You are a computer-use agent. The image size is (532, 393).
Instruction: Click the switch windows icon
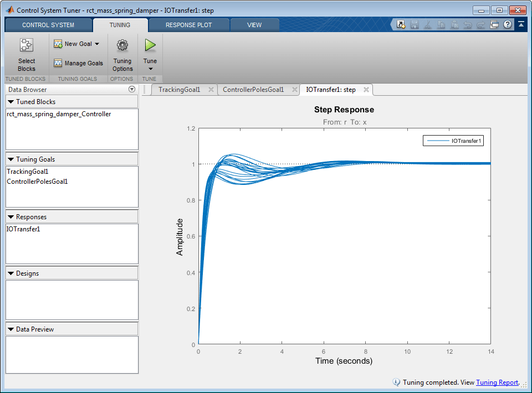494,24
